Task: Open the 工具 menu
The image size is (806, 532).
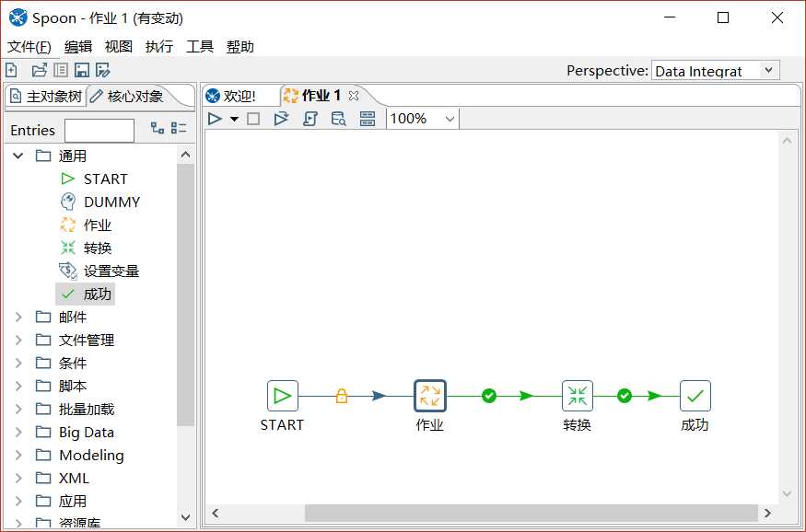Action: [x=200, y=47]
